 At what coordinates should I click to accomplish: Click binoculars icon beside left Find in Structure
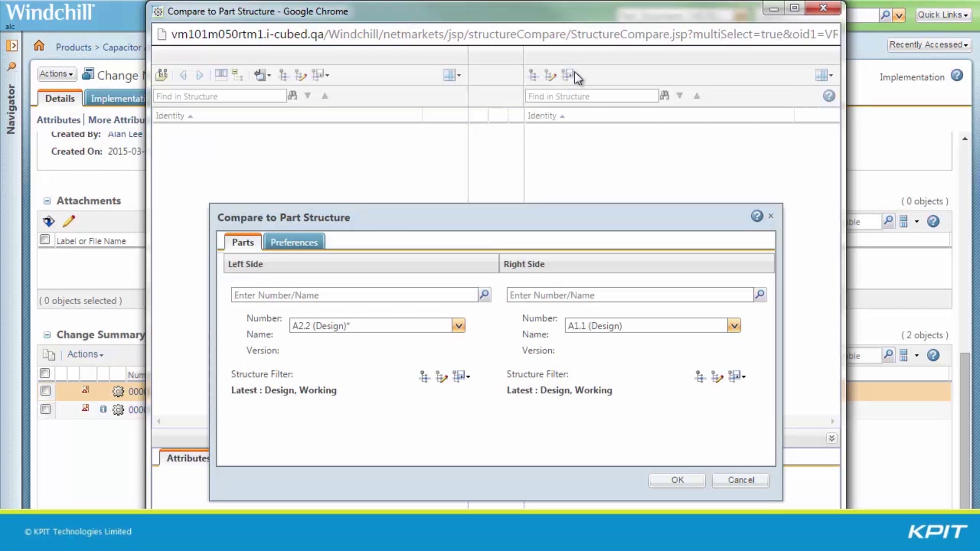pyautogui.click(x=292, y=95)
